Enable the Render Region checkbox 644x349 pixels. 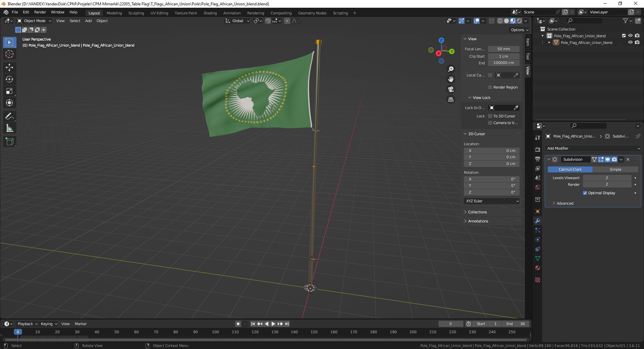point(490,87)
